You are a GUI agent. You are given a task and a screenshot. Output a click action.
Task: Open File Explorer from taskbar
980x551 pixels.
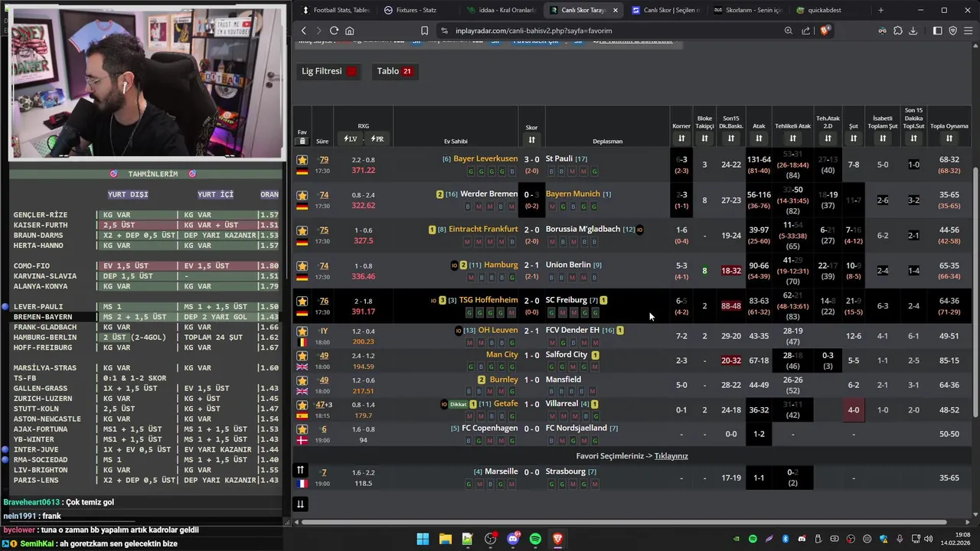445,539
